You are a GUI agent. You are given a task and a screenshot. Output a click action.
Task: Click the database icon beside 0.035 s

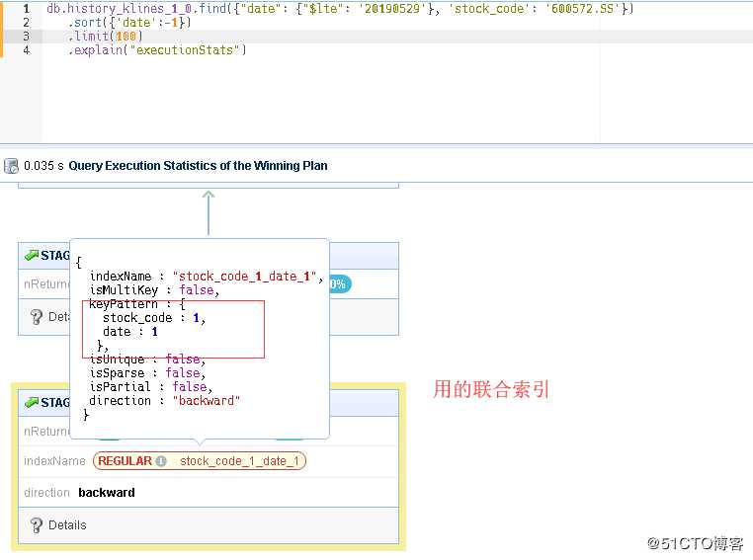point(11,166)
